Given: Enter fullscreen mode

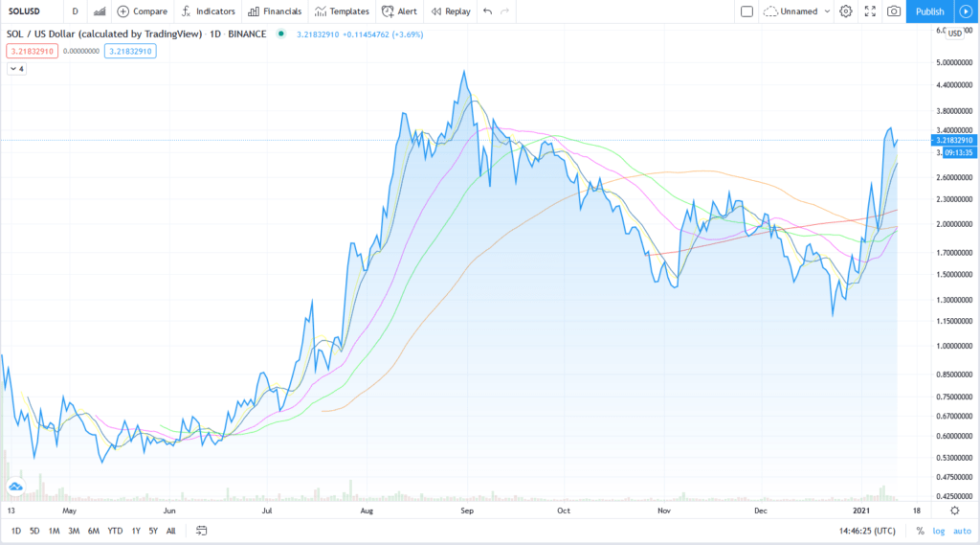Looking at the screenshot, I should pos(869,11).
